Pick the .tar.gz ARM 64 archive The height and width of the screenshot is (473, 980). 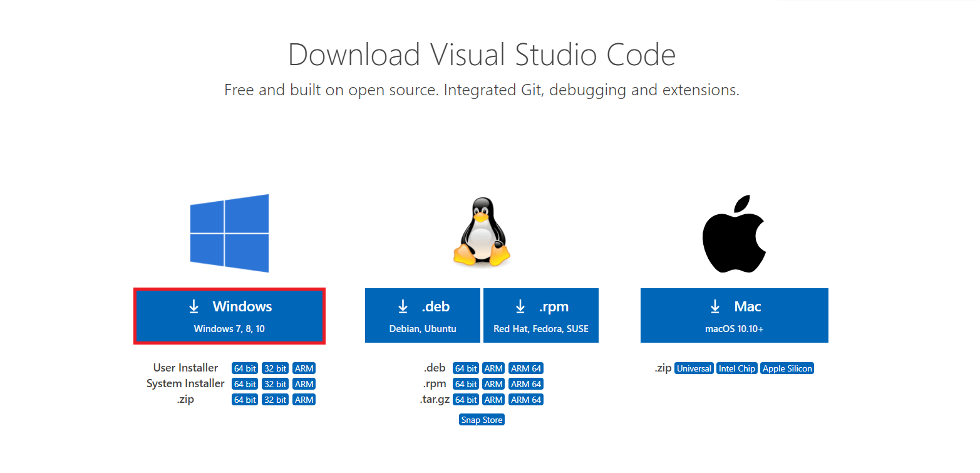pos(526,400)
